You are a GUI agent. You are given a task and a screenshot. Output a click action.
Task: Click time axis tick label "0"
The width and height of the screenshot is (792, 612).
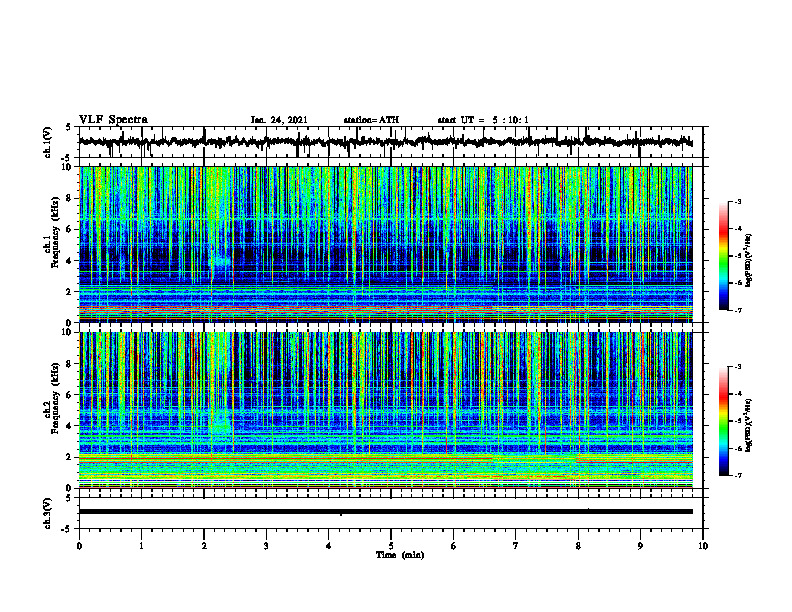79,546
